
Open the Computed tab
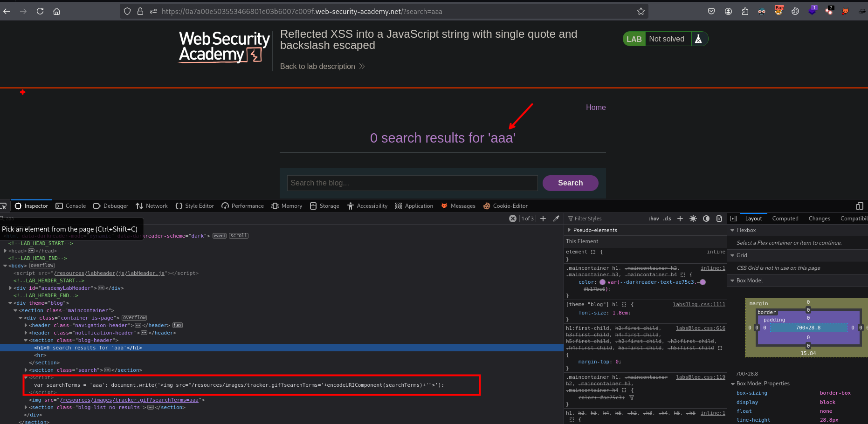[785, 219]
